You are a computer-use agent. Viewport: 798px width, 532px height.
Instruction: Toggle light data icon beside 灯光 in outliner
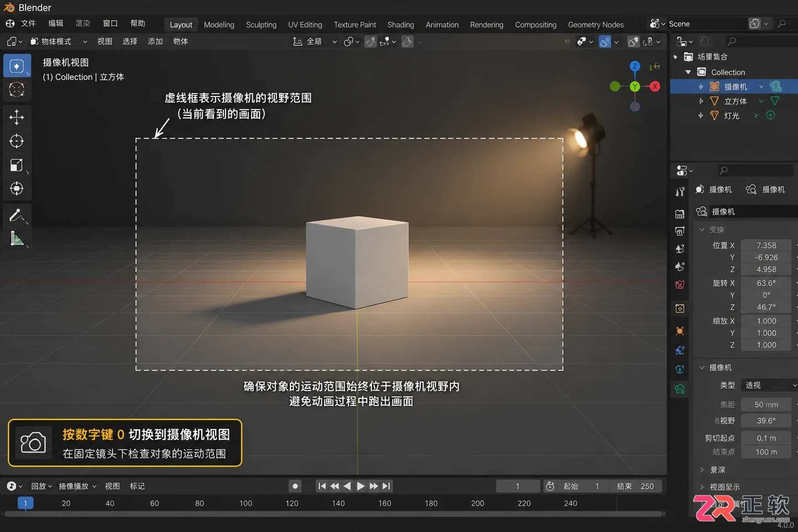[770, 115]
